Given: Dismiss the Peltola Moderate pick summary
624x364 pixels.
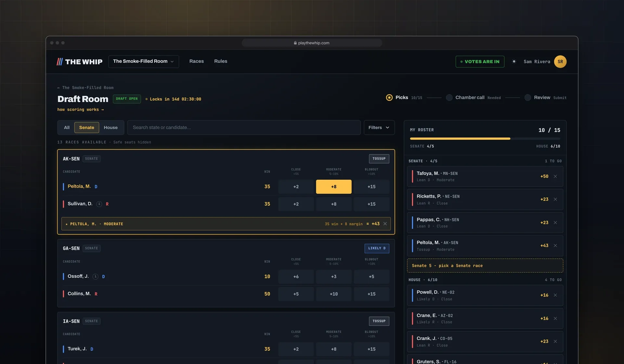Looking at the screenshot, I should coord(385,224).
